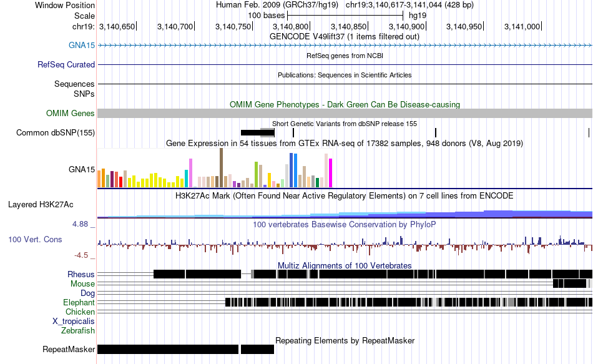Click the PhyloP Basewise Conservation title
This screenshot has width=593, height=364.
pyautogui.click(x=345, y=224)
